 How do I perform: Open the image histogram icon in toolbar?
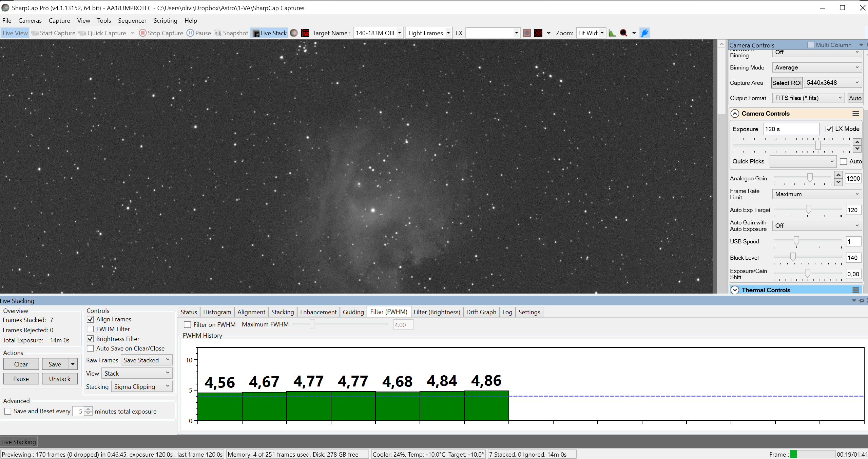point(612,33)
